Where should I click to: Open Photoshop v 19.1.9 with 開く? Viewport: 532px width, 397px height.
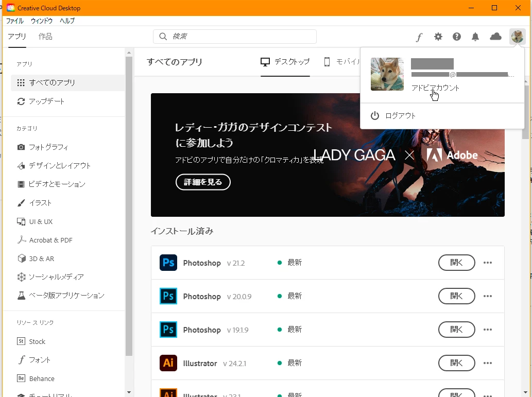click(x=456, y=330)
